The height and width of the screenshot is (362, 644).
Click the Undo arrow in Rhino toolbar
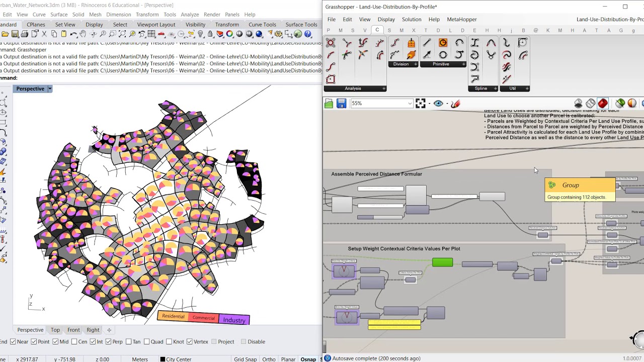pyautogui.click(x=73, y=34)
